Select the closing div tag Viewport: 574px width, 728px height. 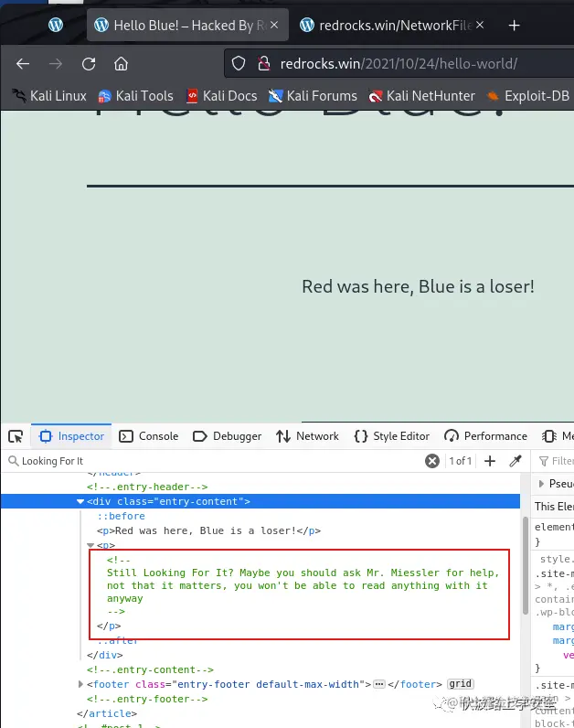tap(104, 655)
